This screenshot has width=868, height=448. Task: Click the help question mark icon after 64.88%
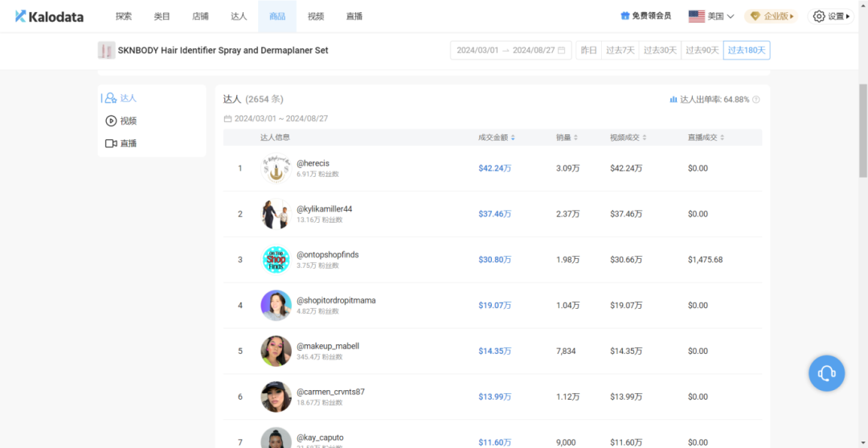[756, 100]
